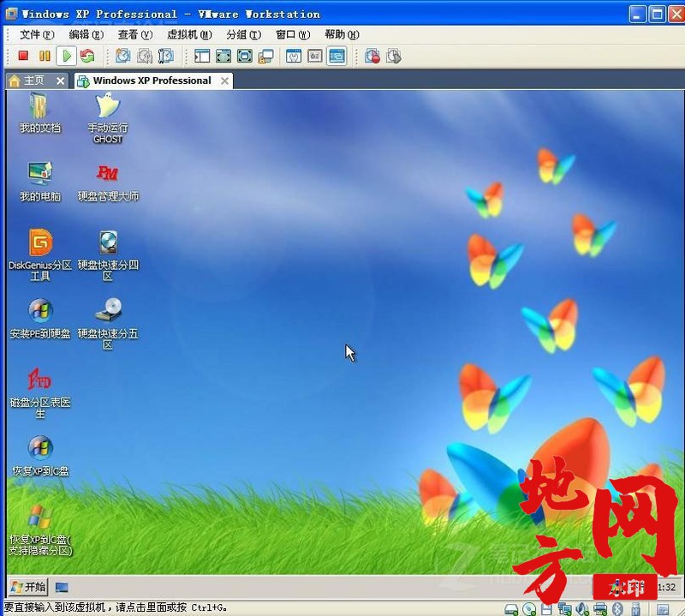Select the 手动运行GHOST desktop icon

(x=108, y=118)
